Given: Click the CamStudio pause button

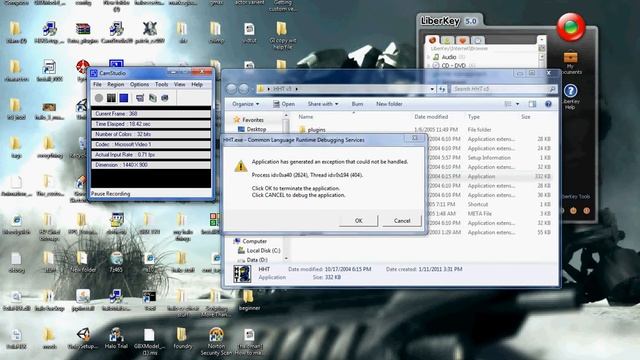Looking at the screenshot, I should pyautogui.click(x=111, y=98).
